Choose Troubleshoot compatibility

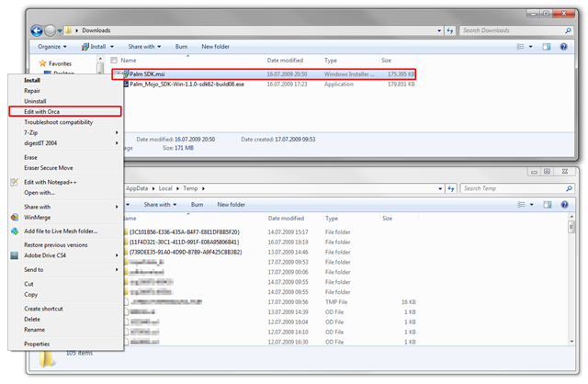tap(65, 122)
